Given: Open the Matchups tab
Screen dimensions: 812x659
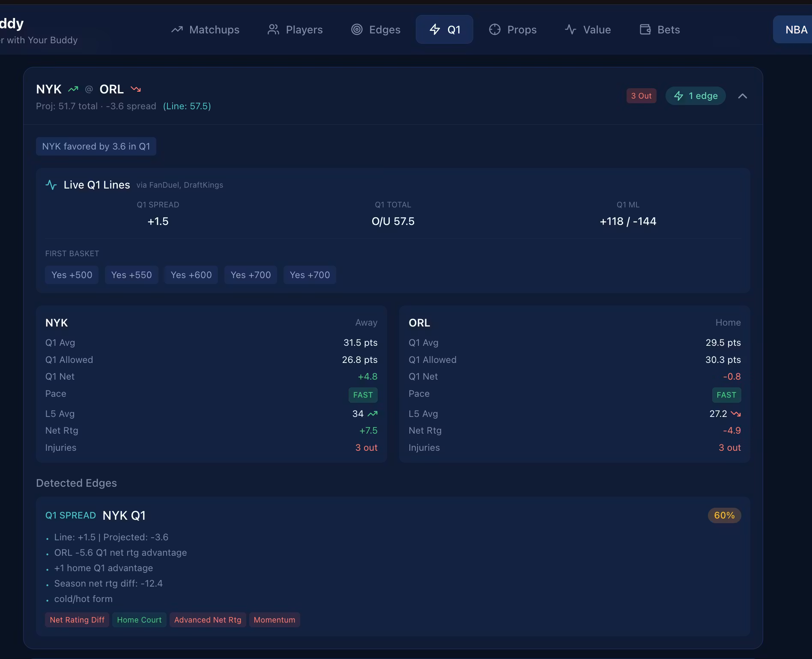Looking at the screenshot, I should click(x=206, y=30).
